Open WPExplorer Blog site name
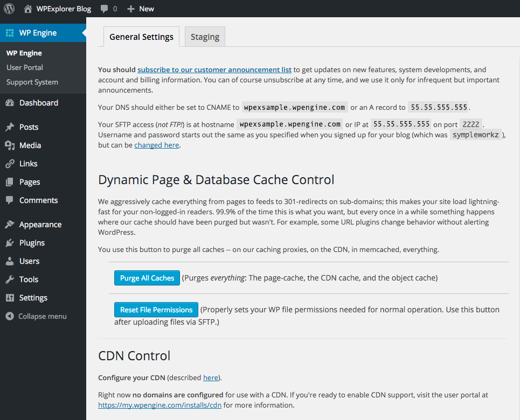The height and width of the screenshot is (420, 520). (x=64, y=9)
